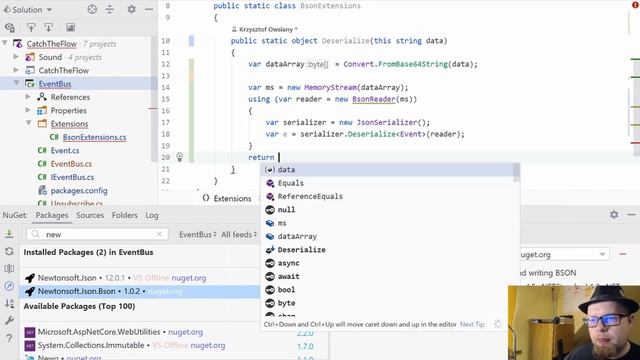Viewport: 640px width, 360px height.
Task: Choose 'ms' completion suggestion
Action: (388, 223)
